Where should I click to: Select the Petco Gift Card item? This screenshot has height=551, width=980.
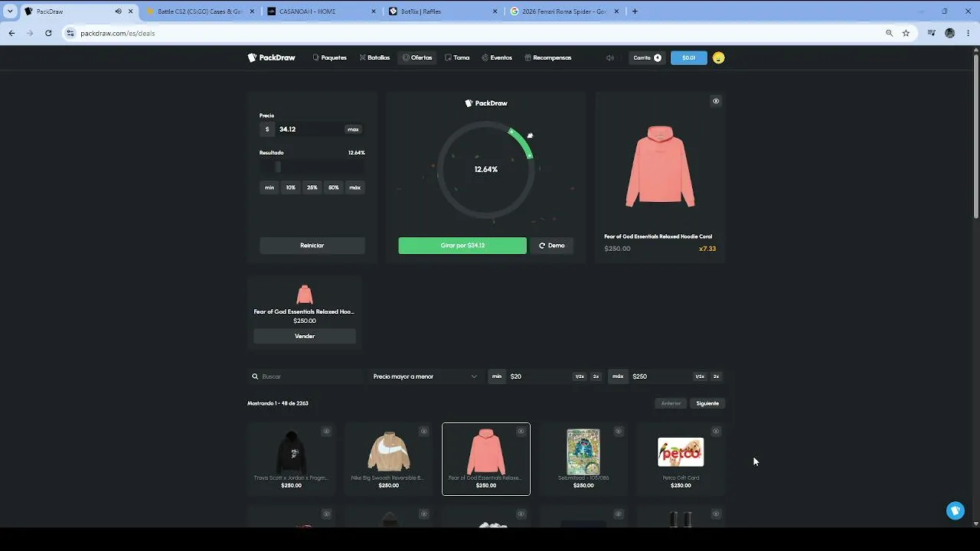[x=681, y=459]
